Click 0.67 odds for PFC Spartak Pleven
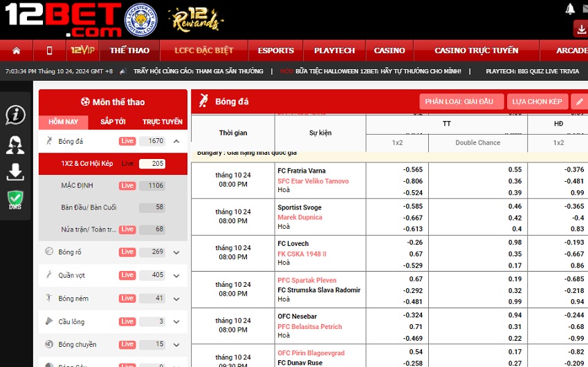This screenshot has width=588, height=367. pyautogui.click(x=416, y=279)
